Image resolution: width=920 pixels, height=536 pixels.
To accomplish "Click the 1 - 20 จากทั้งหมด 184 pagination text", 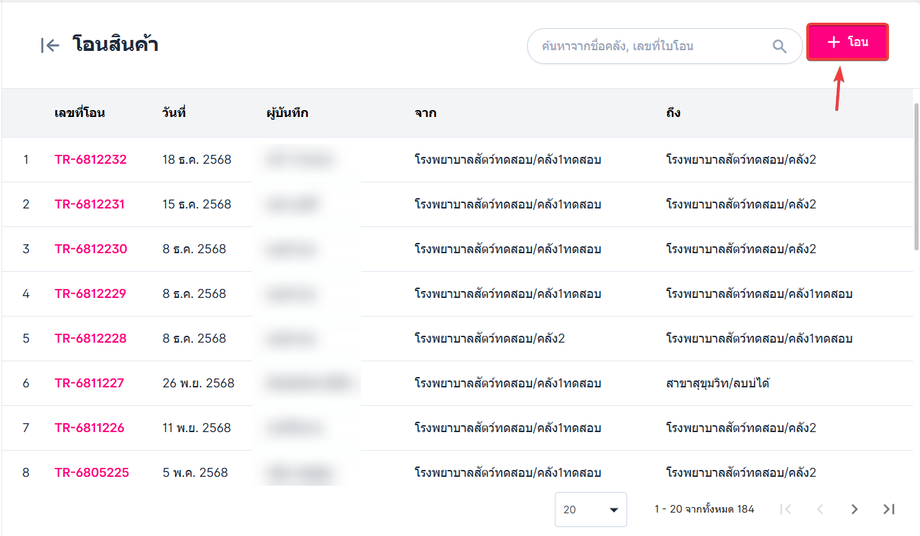I will click(x=704, y=509).
